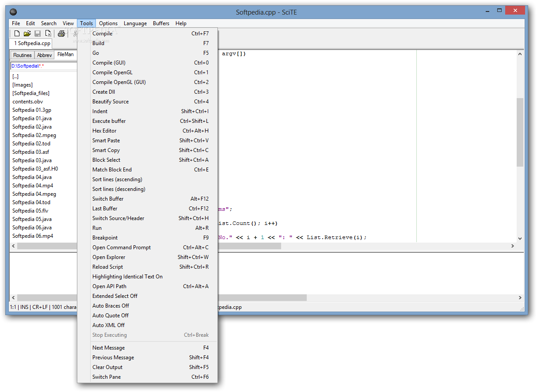
Task: Launch Hex Editor from menu
Action: (148, 131)
